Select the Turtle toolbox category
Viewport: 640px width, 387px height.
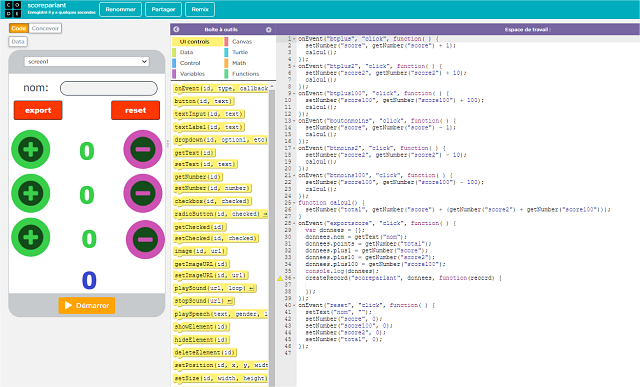pyautogui.click(x=249, y=52)
